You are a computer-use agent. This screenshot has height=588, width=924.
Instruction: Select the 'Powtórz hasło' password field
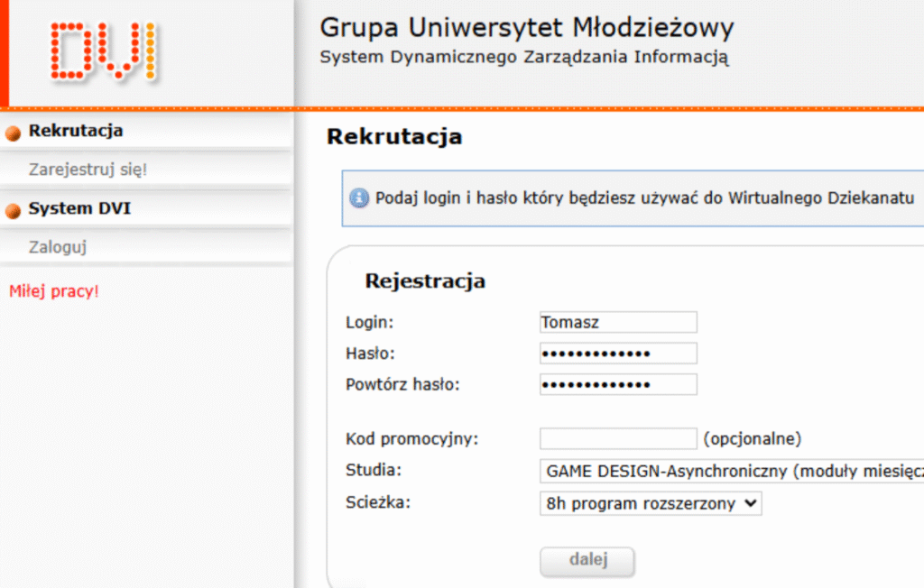618,385
